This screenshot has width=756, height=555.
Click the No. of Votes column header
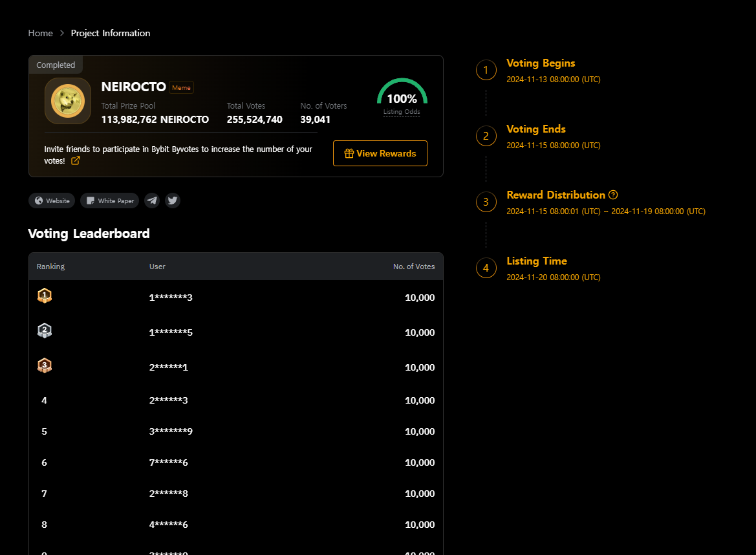(414, 267)
